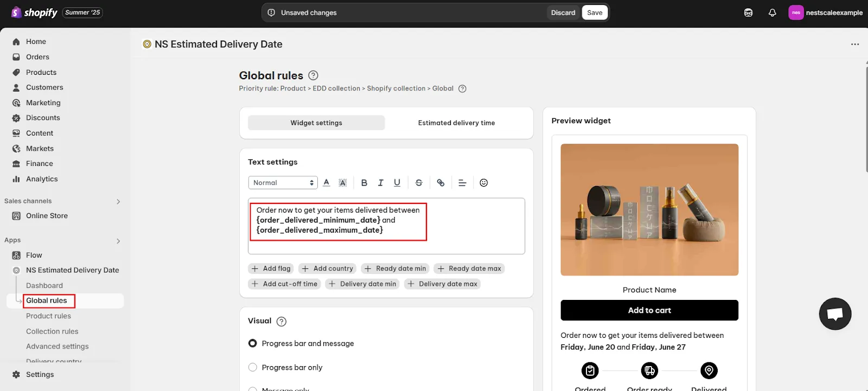Image resolution: width=868 pixels, height=391 pixels.
Task: Toggle bold formatting
Action: point(364,183)
